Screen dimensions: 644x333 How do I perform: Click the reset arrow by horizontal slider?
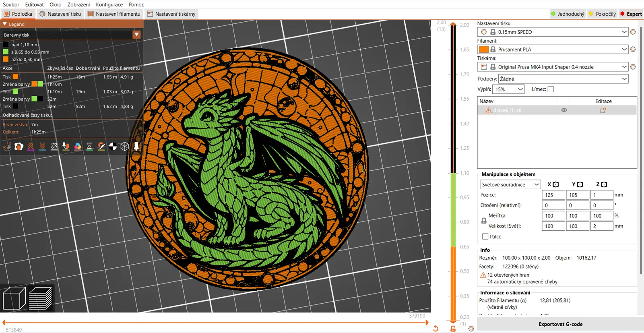coord(436,329)
